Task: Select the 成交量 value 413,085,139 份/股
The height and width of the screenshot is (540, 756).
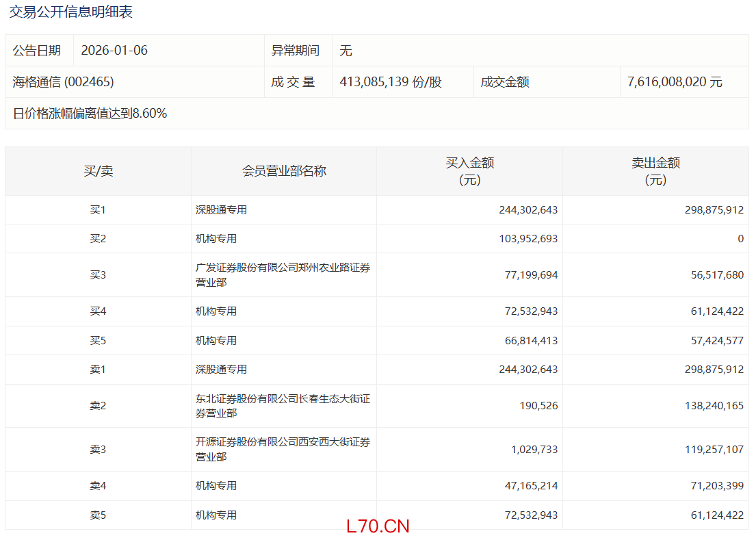Action: (x=391, y=82)
